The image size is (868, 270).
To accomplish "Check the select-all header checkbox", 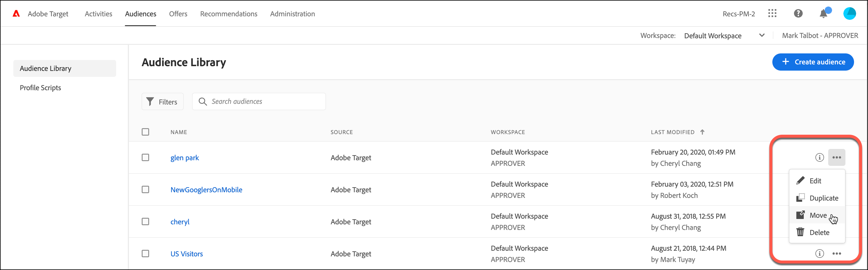I will click(145, 132).
